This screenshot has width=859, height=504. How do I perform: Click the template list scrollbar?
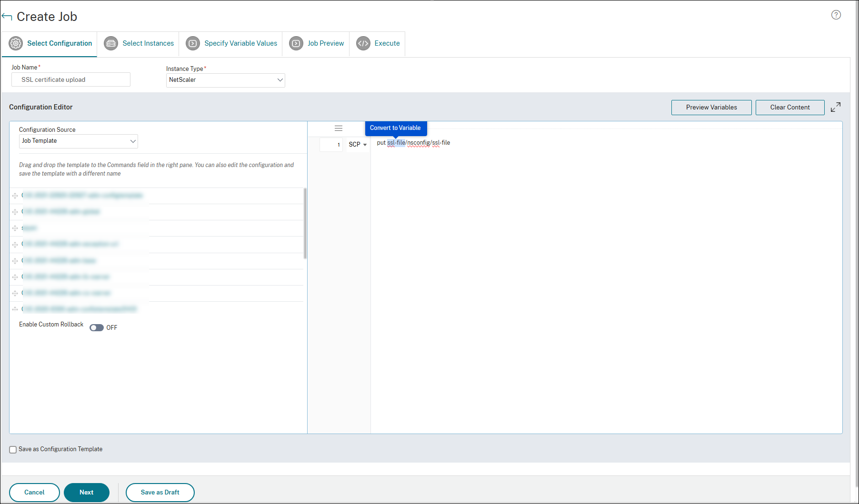click(x=305, y=223)
